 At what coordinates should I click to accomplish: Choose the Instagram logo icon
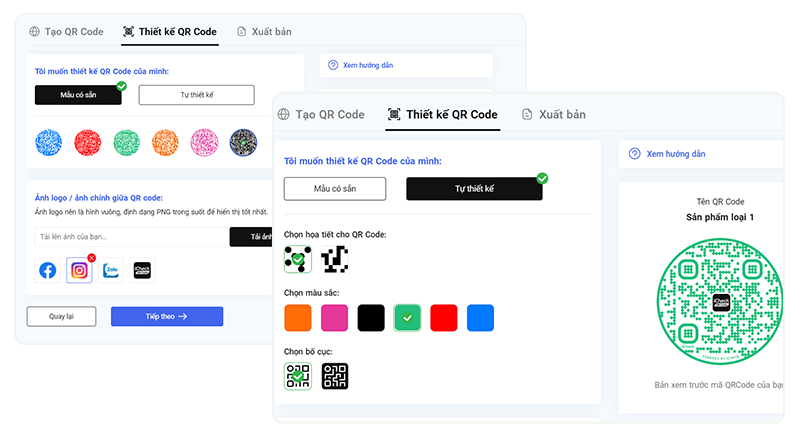[x=79, y=270]
